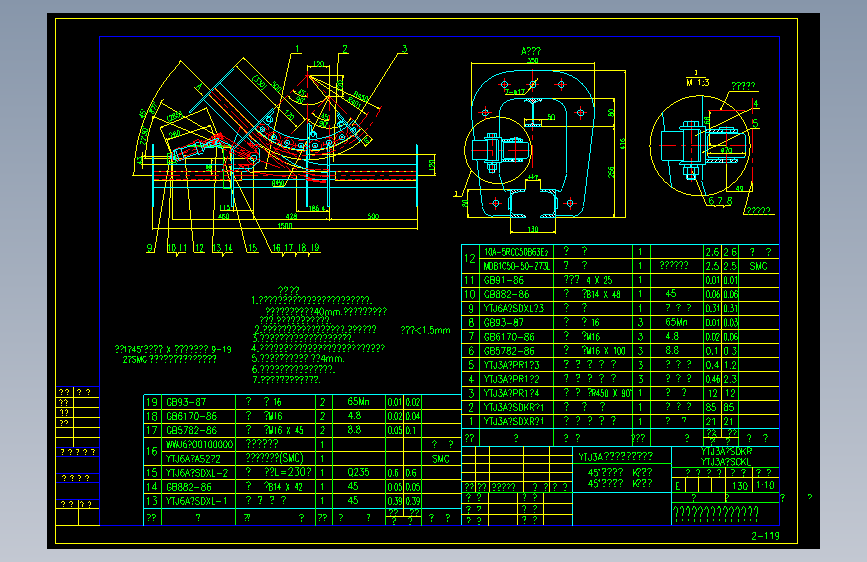Viewport: 867px width, 562px height.
Task: Click the '???<1.5mm' note text
Action: [x=425, y=331]
